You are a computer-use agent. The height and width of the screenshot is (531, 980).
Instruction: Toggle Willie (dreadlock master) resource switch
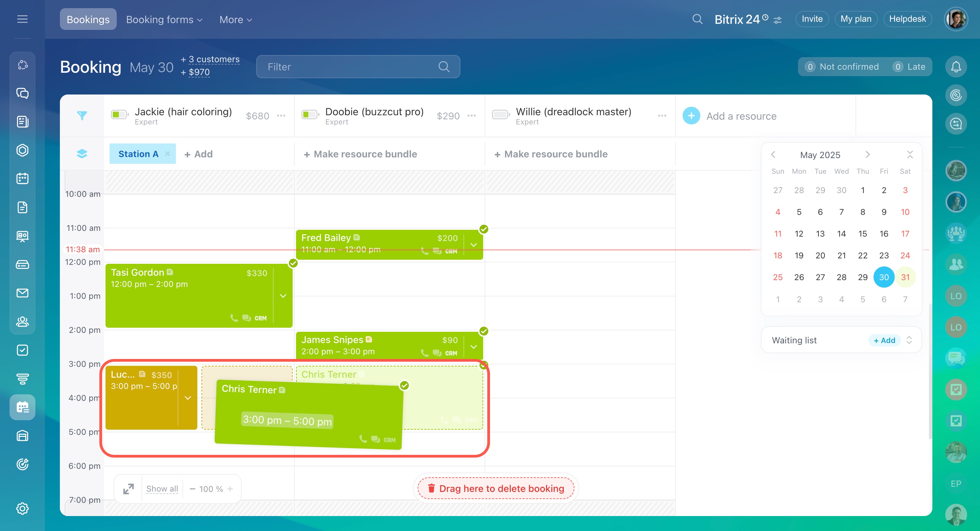coord(500,115)
